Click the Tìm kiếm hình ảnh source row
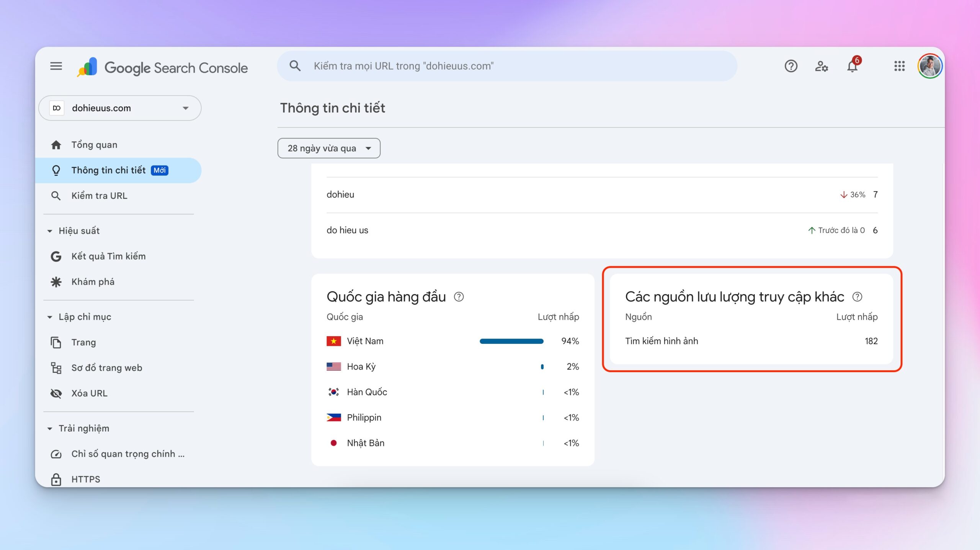 coord(751,341)
